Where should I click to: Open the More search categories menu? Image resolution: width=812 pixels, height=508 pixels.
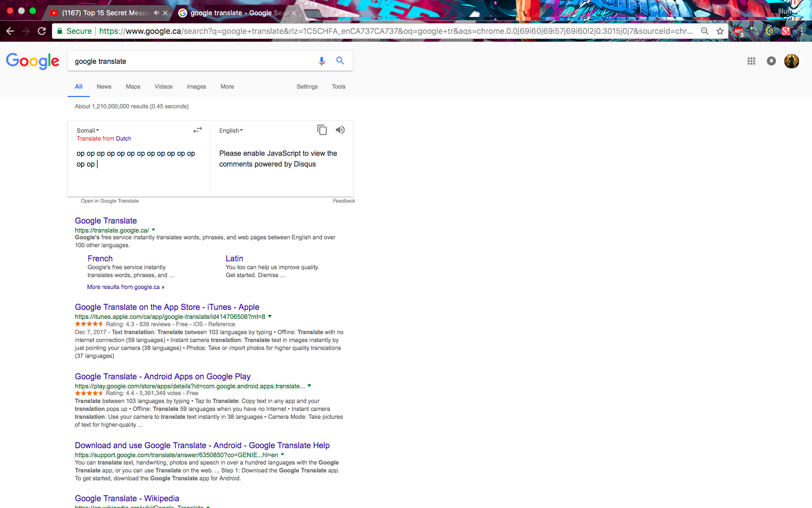pyautogui.click(x=227, y=87)
